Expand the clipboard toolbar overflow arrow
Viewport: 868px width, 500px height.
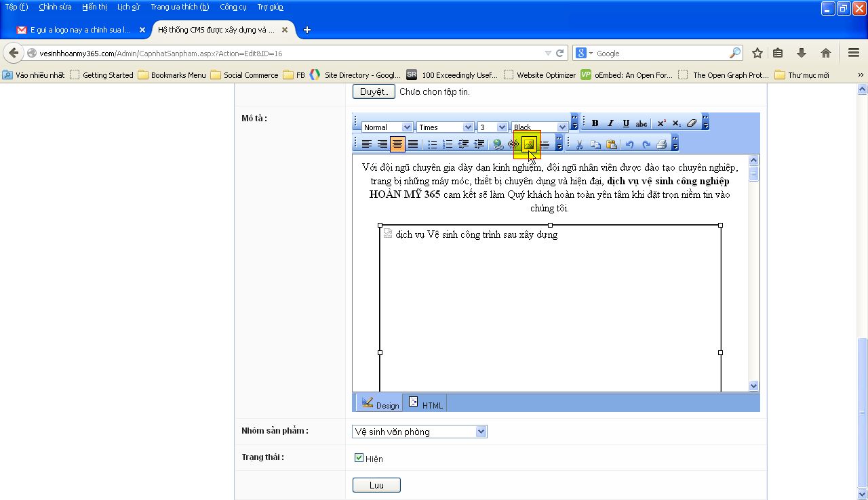674,143
